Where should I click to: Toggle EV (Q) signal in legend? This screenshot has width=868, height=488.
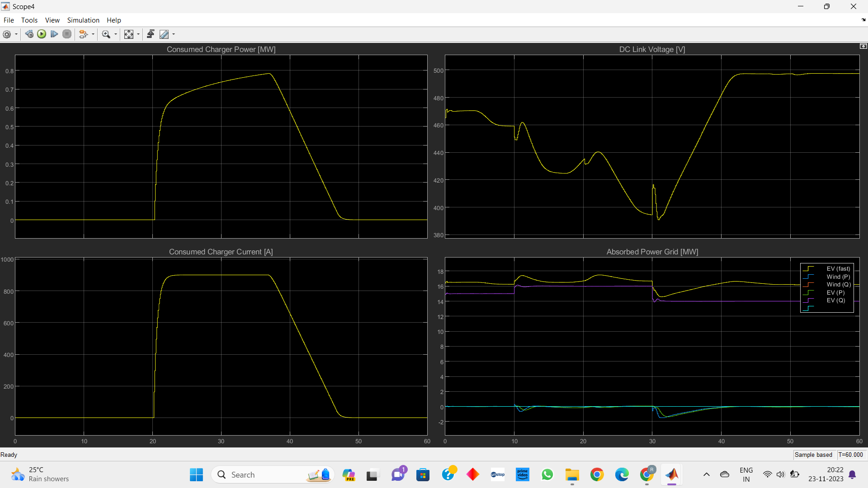coord(836,300)
